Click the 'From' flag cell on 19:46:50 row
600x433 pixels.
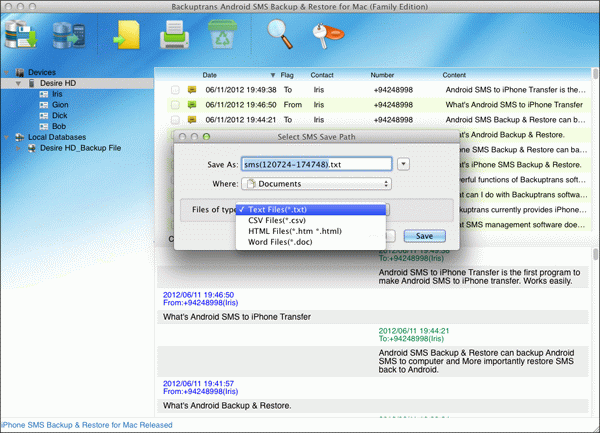pos(293,105)
